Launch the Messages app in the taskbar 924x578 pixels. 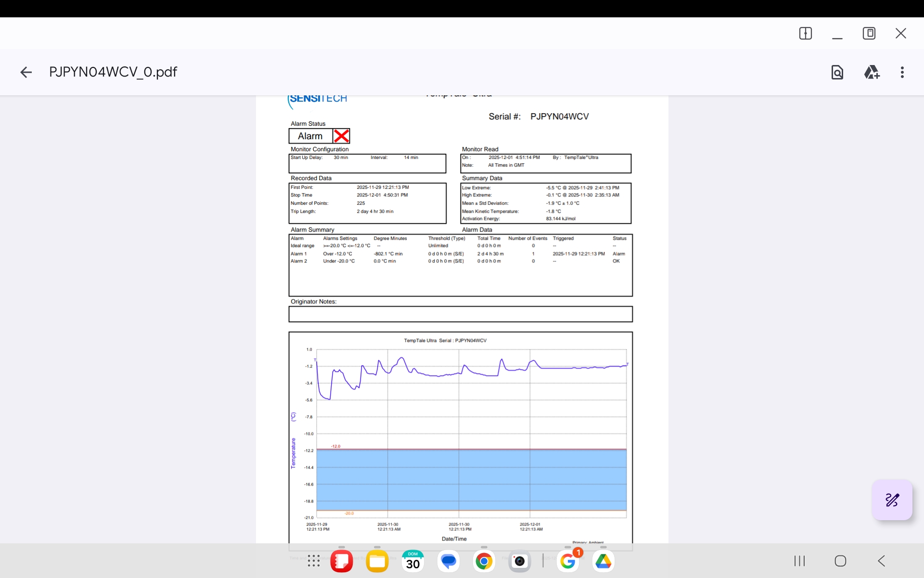coord(449,561)
